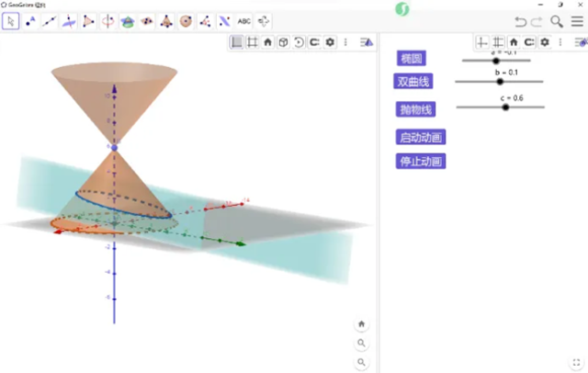
Task: Open the main hamburger menu
Action: tap(577, 20)
